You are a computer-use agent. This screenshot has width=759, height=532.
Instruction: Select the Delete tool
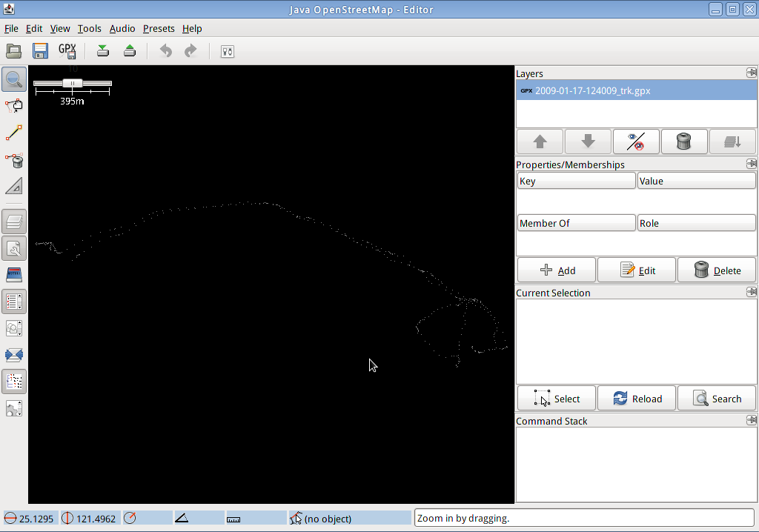click(x=14, y=160)
